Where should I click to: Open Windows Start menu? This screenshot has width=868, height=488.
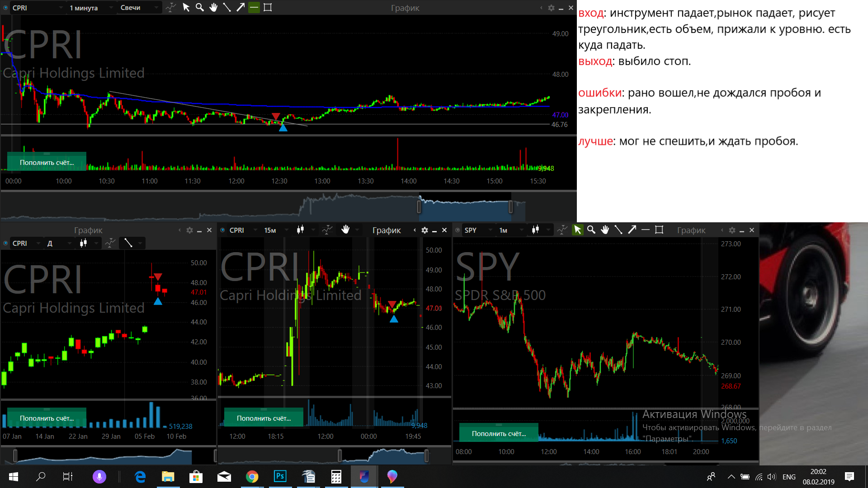pos(14,477)
